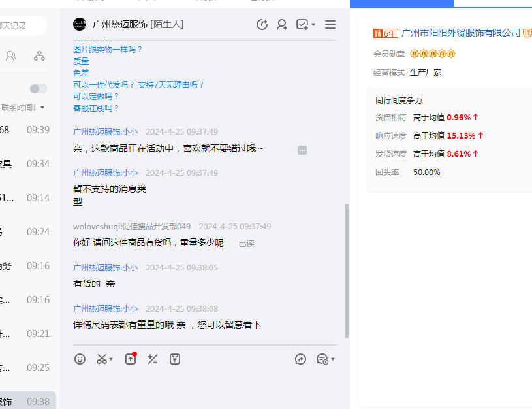Expand the task checkbox dropdown in header
532x409 pixels.
coord(313,25)
